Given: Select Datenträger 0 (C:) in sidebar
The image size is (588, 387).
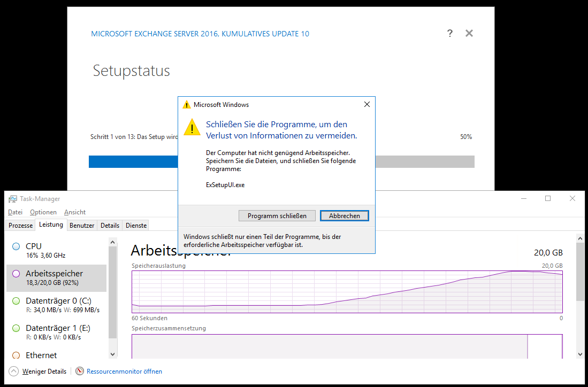Looking at the screenshot, I should (x=57, y=305).
